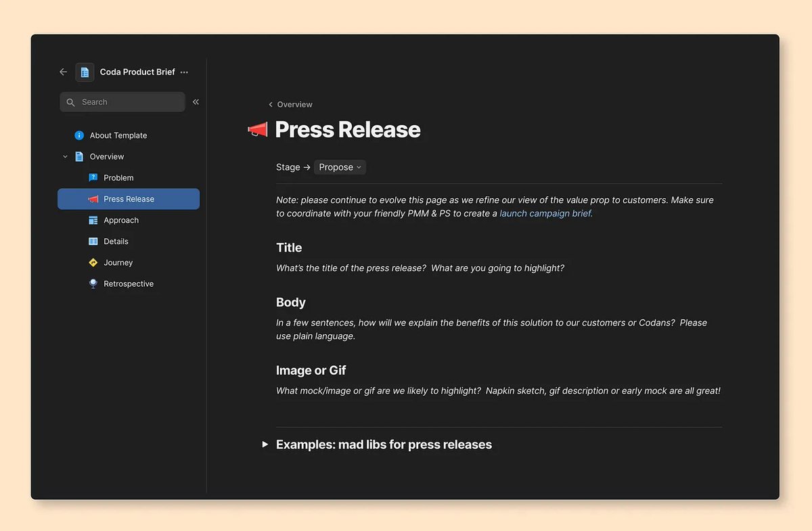
Task: Click the Problem page icon in the sidebar
Action: [92, 177]
